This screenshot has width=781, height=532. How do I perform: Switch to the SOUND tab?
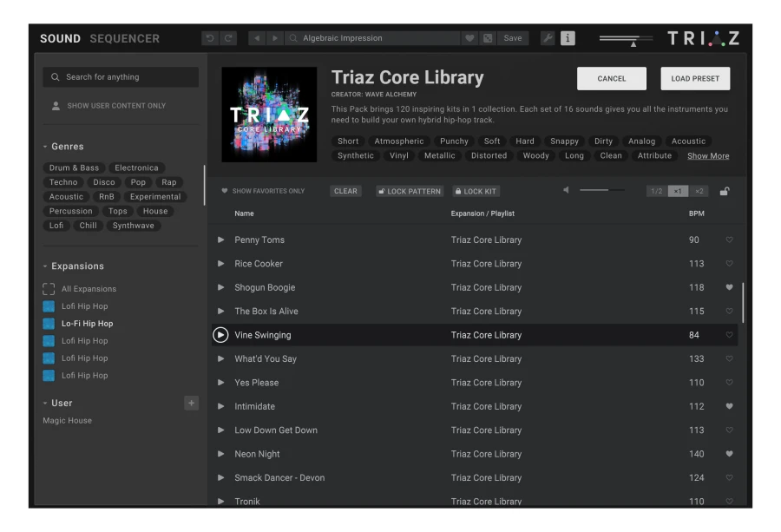(60, 38)
